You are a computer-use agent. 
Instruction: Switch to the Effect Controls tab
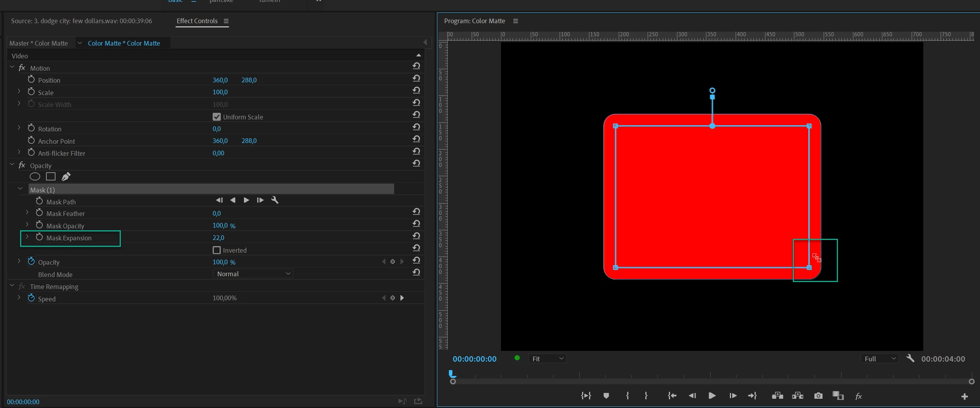click(197, 21)
